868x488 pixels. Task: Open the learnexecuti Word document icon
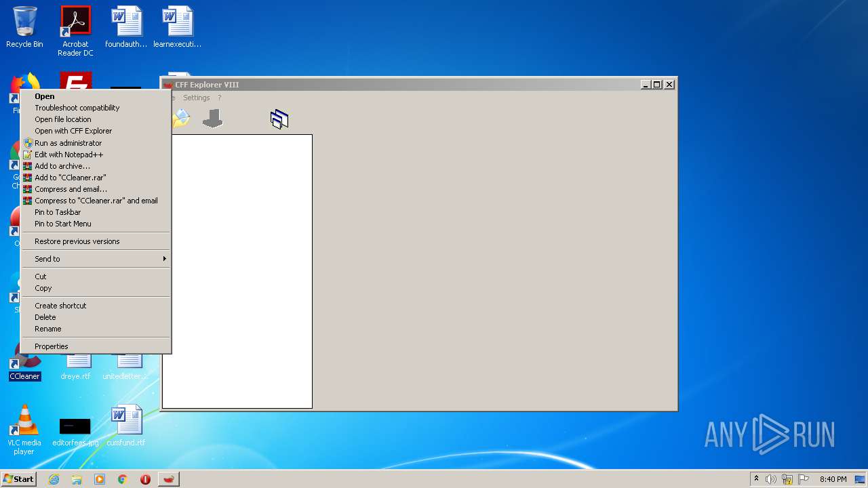tap(178, 27)
